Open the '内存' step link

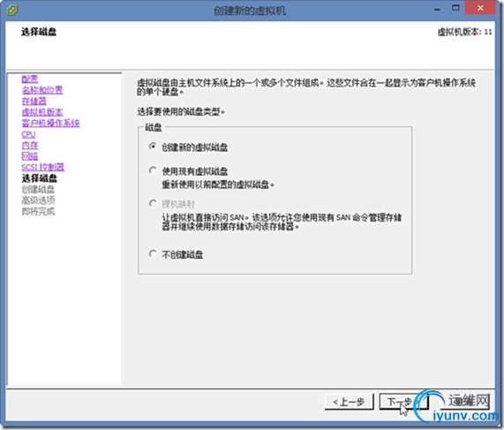point(30,145)
